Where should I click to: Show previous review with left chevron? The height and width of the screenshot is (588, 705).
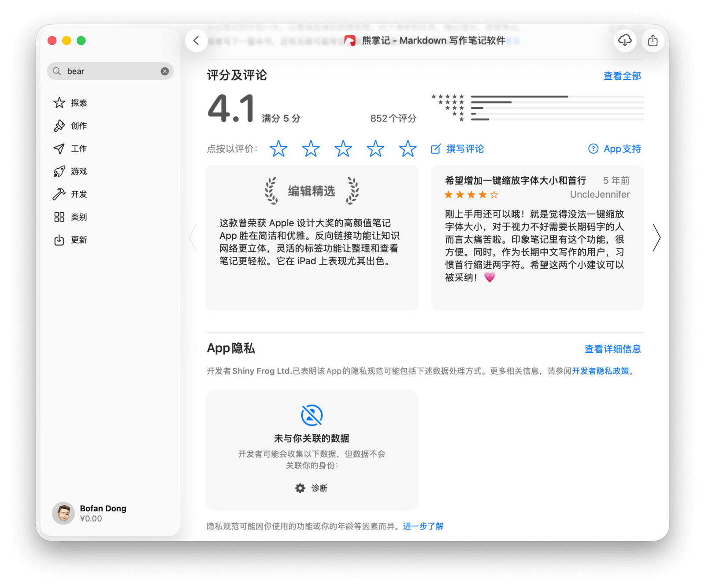pyautogui.click(x=193, y=238)
